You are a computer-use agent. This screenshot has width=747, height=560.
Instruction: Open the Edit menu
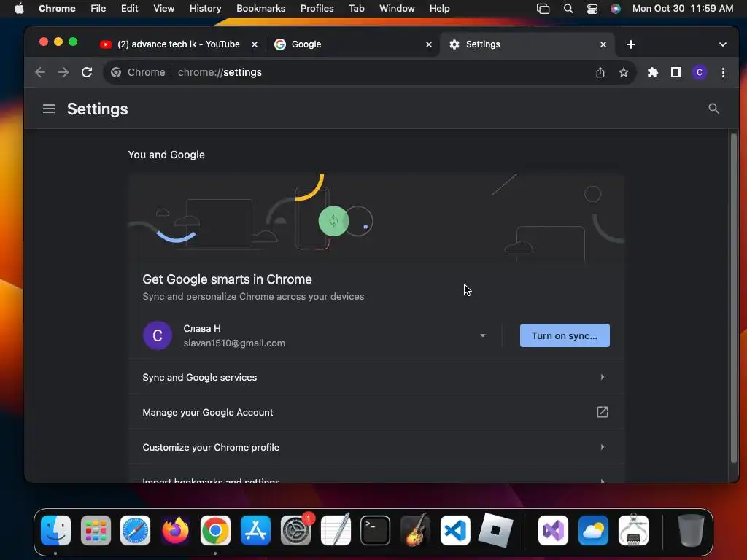(129, 9)
